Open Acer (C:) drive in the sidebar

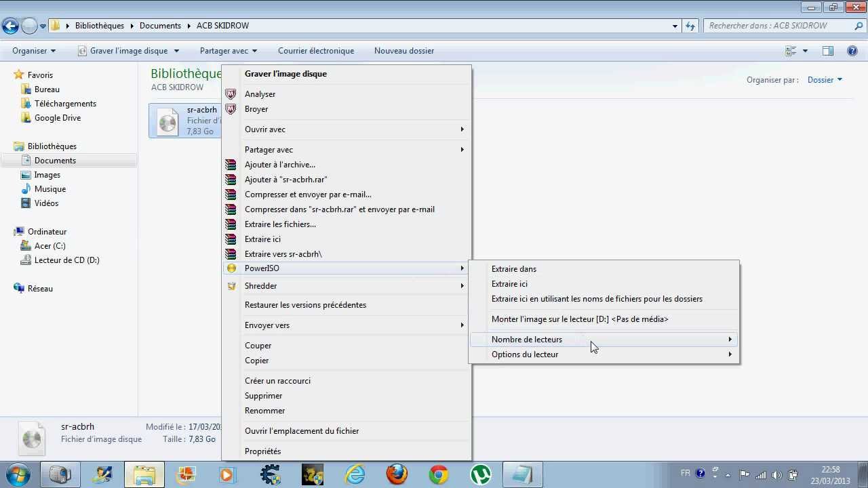point(50,246)
